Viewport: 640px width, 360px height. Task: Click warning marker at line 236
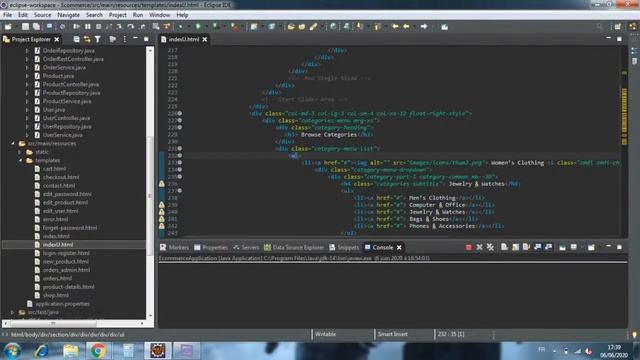pyautogui.click(x=162, y=184)
